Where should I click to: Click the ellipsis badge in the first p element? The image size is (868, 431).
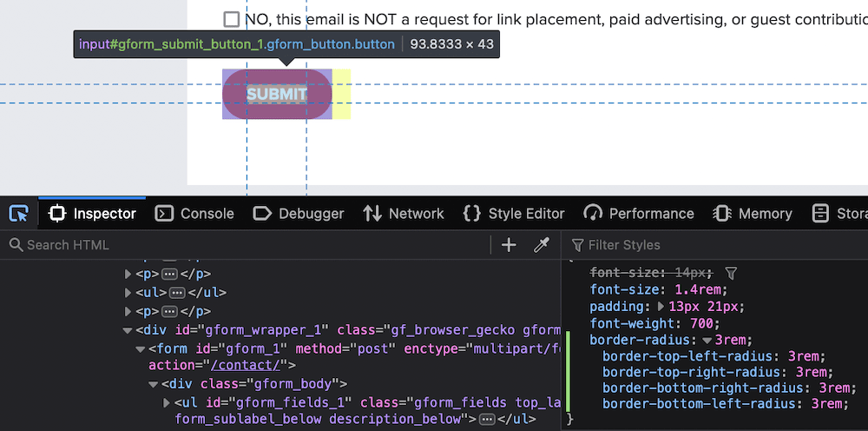(169, 275)
